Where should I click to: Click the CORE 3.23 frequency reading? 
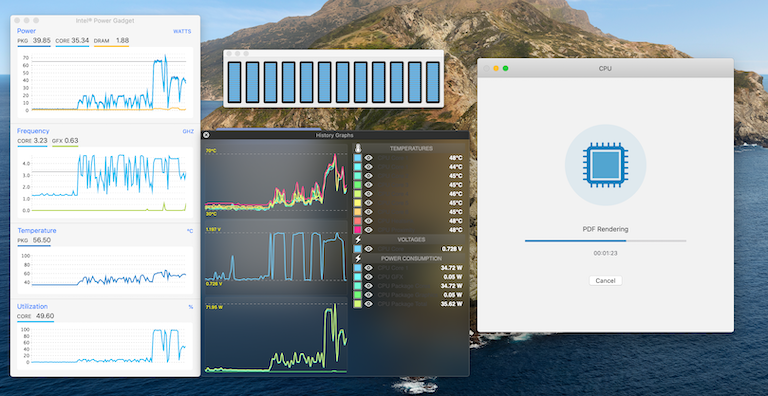coord(32,141)
